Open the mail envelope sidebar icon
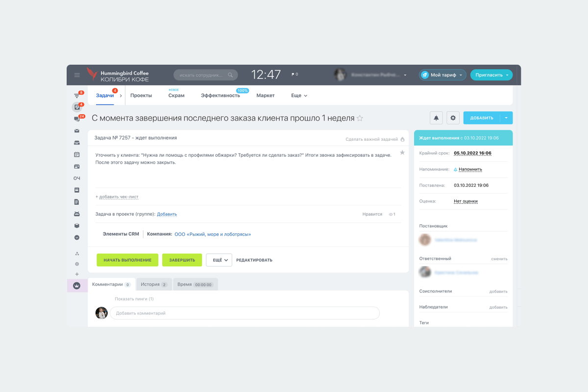 (77, 131)
